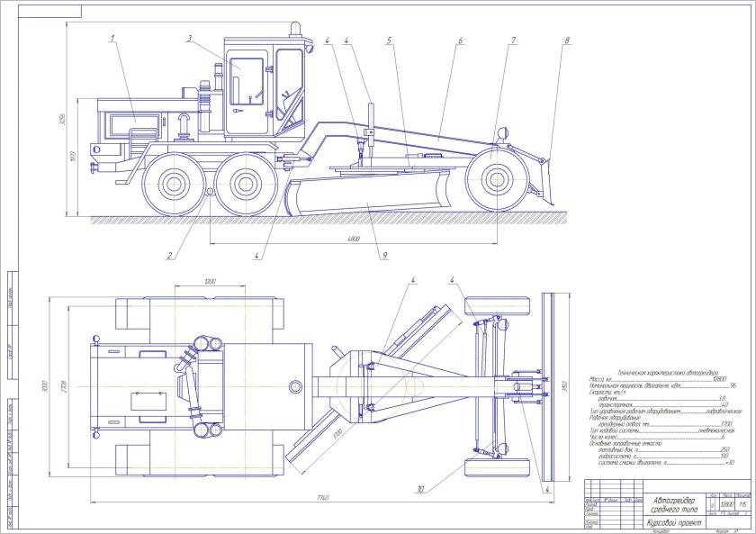Select the front wheel hub in the side view

[494, 177]
